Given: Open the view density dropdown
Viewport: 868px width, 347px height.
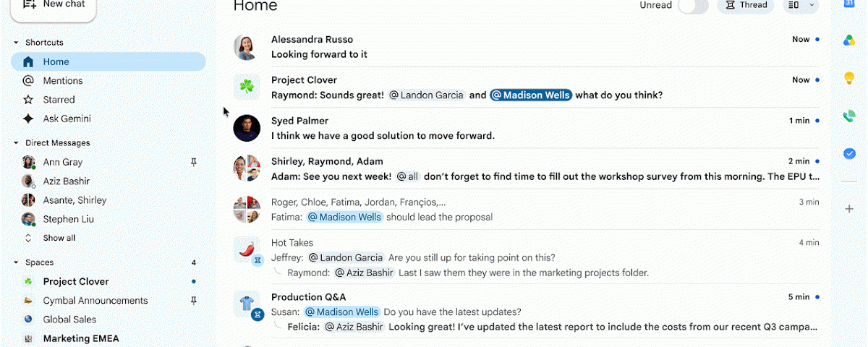Looking at the screenshot, I should pyautogui.click(x=801, y=5).
